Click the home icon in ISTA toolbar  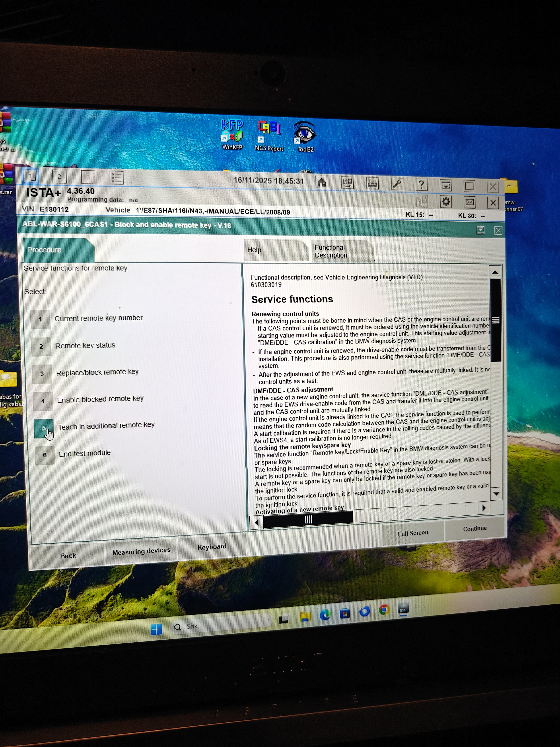(322, 183)
